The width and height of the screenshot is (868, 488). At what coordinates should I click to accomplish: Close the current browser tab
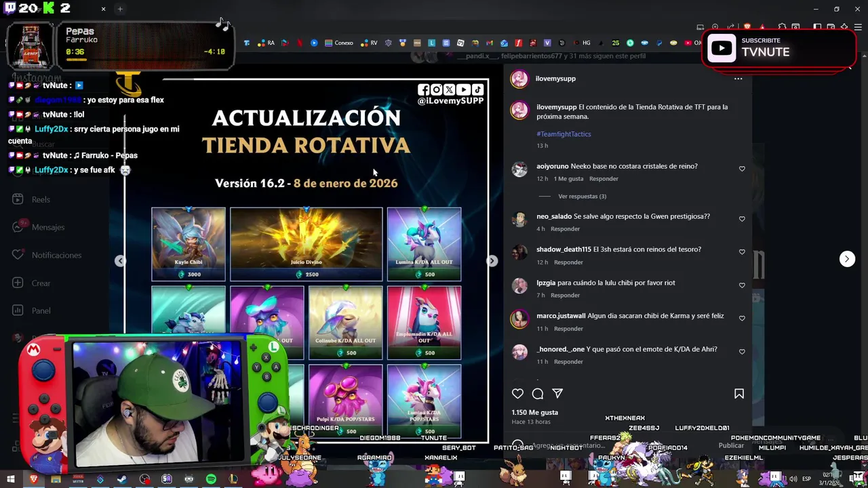point(103,9)
